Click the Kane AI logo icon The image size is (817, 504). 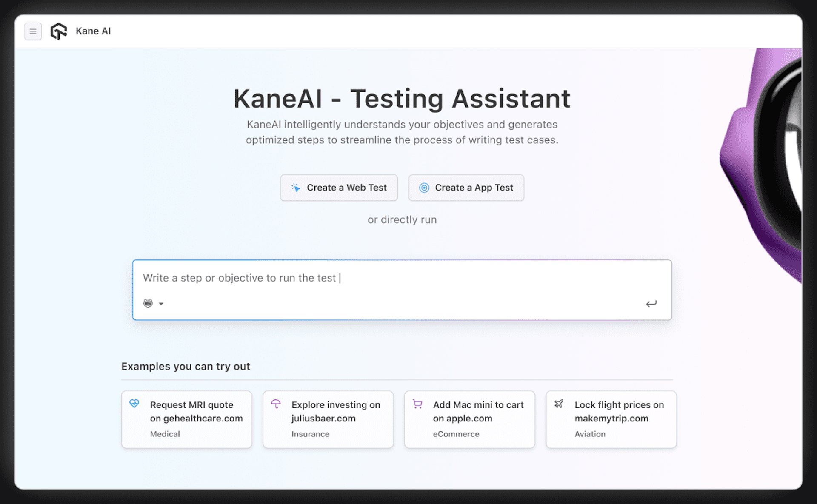59,31
